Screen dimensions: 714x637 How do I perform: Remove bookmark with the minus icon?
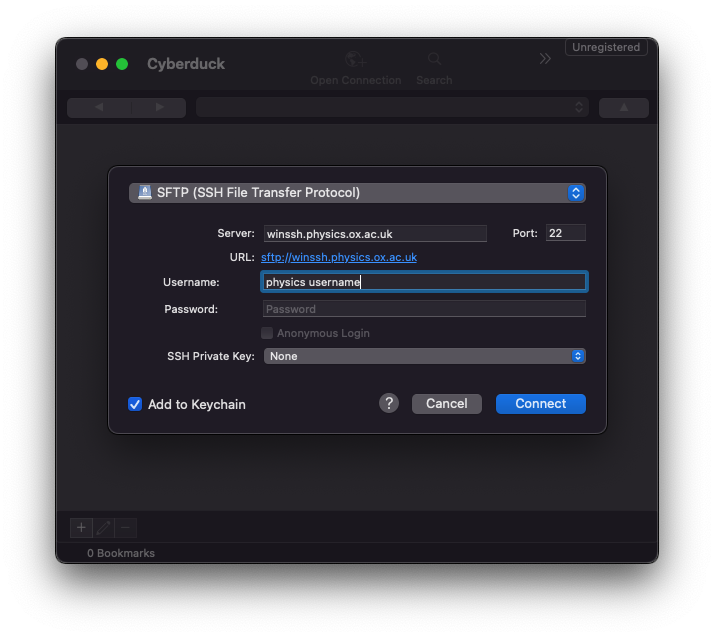pyautogui.click(x=126, y=528)
